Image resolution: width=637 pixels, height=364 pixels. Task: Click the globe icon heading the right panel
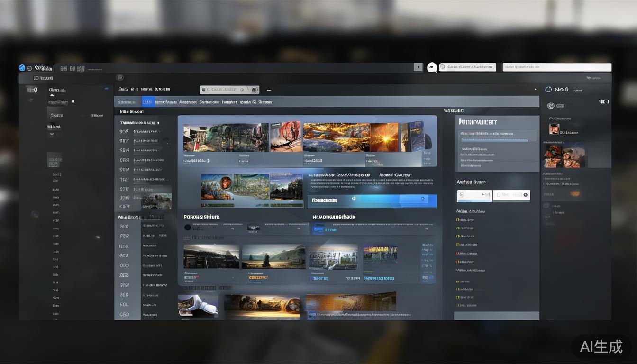point(548,89)
